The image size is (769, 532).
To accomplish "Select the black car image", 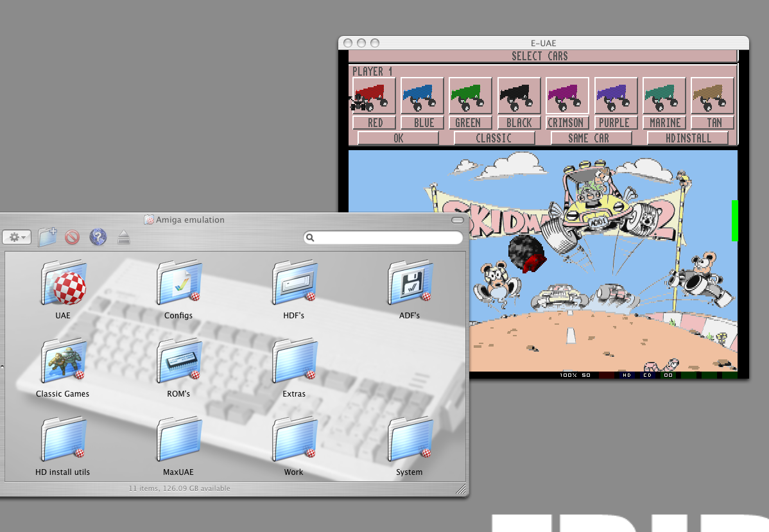I will coord(519,96).
